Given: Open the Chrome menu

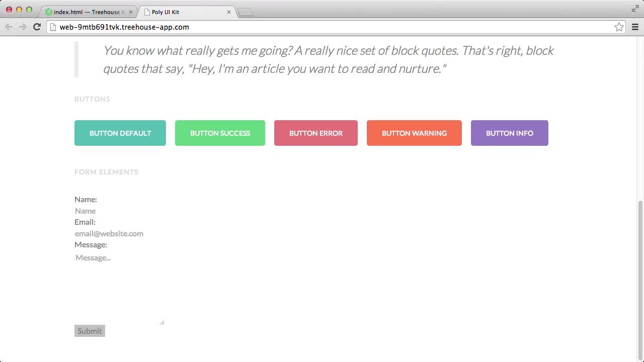Looking at the screenshot, I should pyautogui.click(x=635, y=27).
